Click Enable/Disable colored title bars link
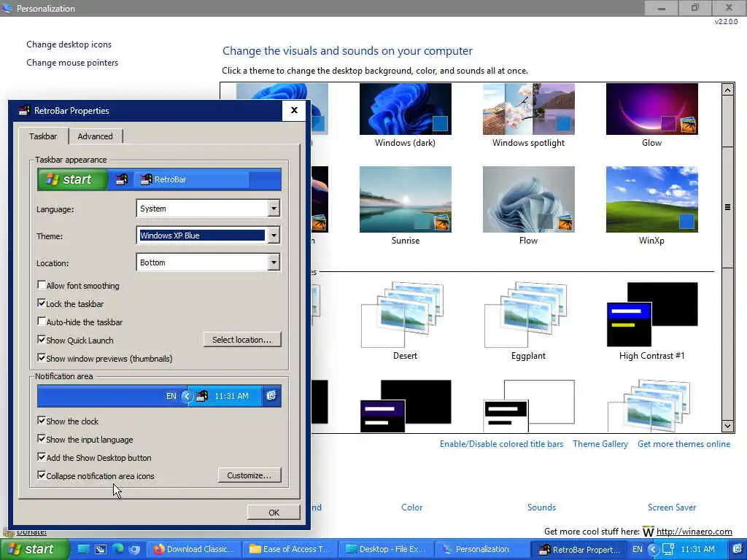The width and height of the screenshot is (747, 560). 501,444
